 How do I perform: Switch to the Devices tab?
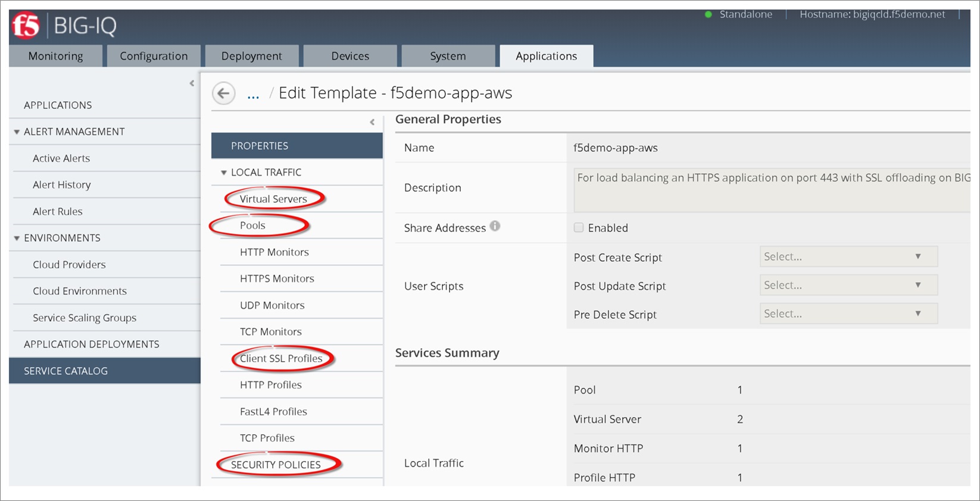click(350, 56)
